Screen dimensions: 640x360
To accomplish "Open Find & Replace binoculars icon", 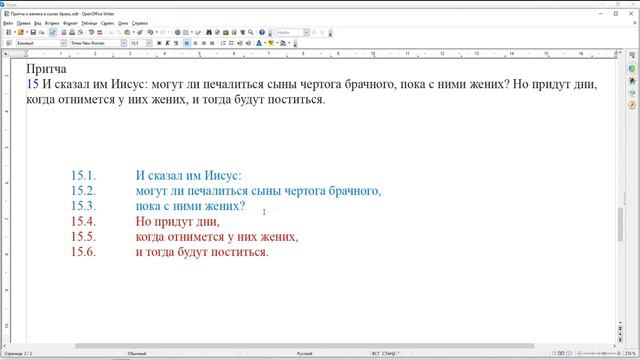I will (x=209, y=32).
